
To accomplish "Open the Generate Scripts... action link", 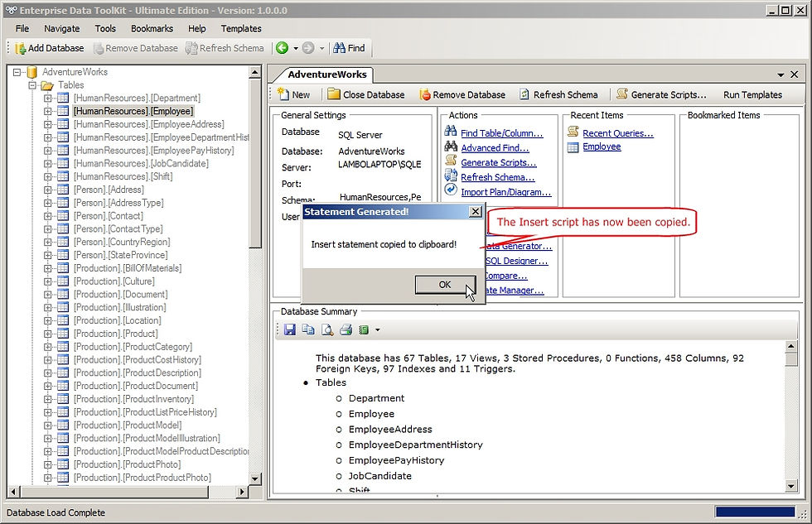I will coord(499,162).
